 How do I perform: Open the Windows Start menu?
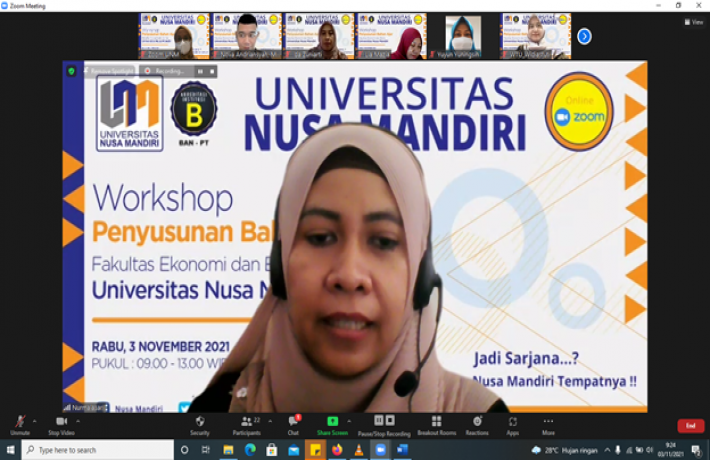[10, 450]
